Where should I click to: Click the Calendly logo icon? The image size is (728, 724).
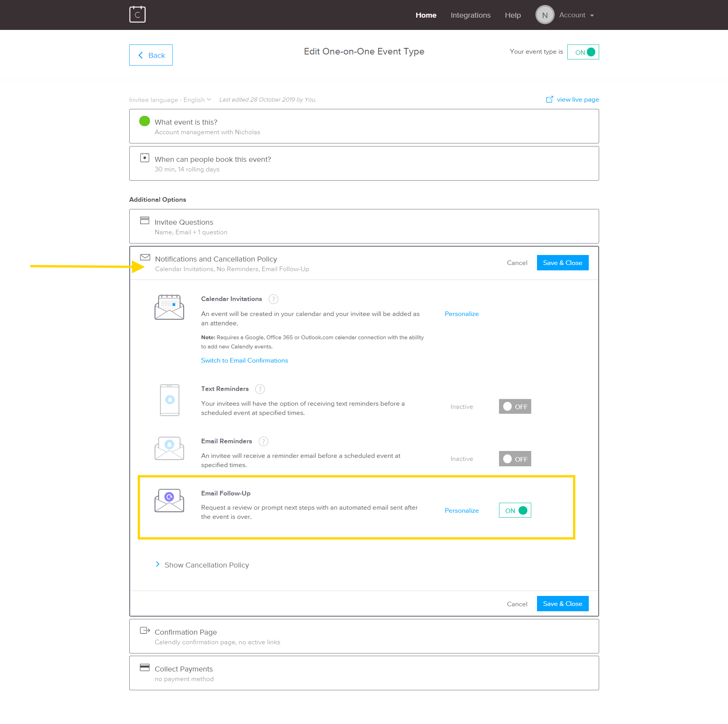(x=137, y=15)
